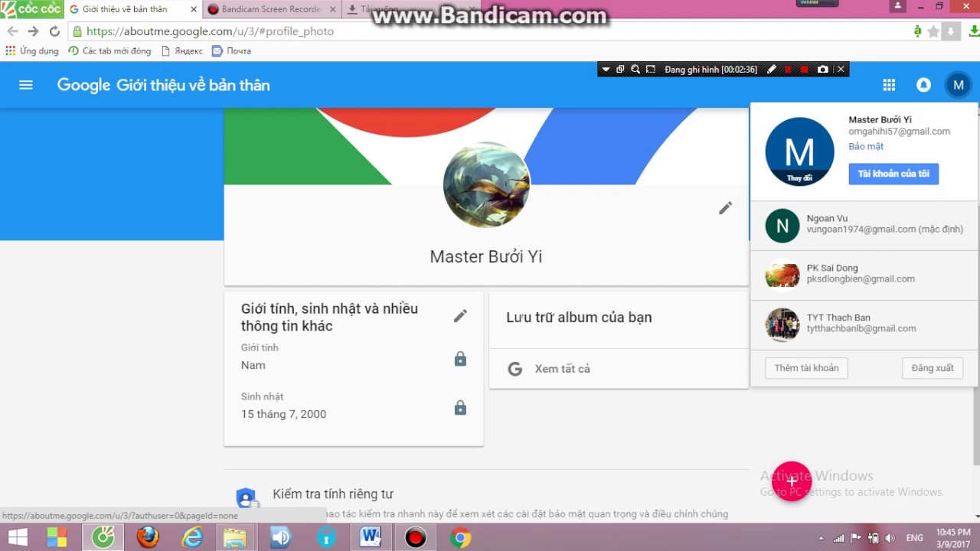
Task: Take a Bandicam screenshot with camera icon
Action: click(x=822, y=70)
